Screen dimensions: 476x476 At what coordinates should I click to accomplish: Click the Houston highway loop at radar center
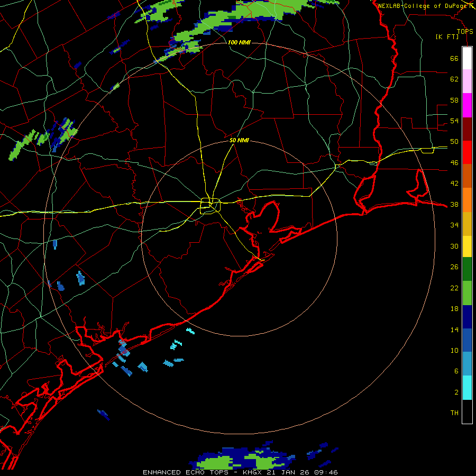point(210,206)
